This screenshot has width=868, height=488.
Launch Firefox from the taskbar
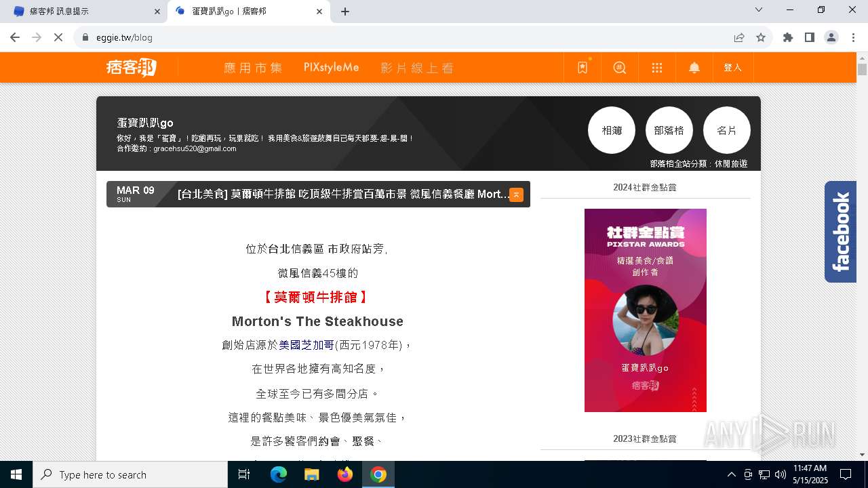click(x=345, y=474)
